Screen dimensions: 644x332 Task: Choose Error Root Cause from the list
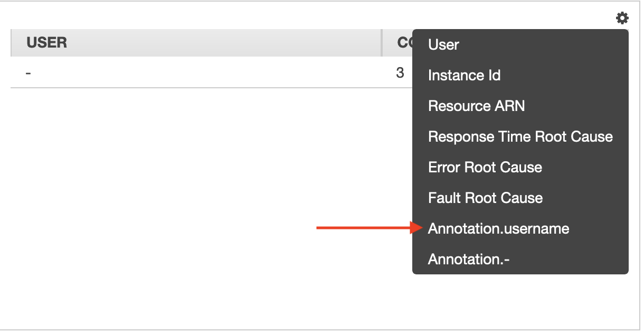tap(485, 168)
